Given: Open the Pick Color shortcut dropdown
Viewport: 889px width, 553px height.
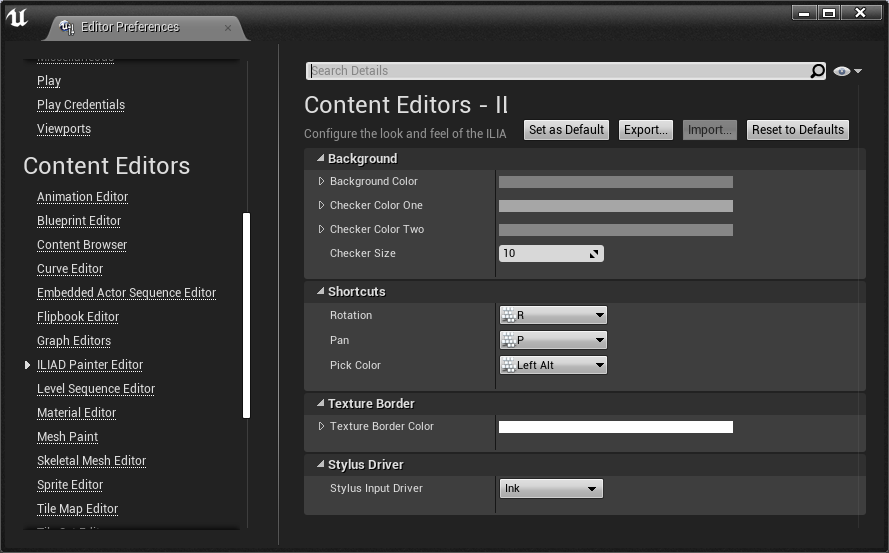Looking at the screenshot, I should [x=553, y=365].
